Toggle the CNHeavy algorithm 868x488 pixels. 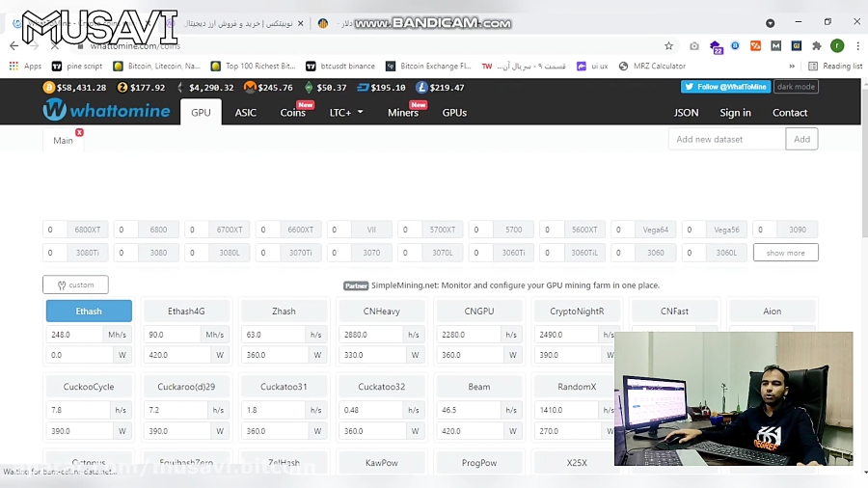(381, 311)
